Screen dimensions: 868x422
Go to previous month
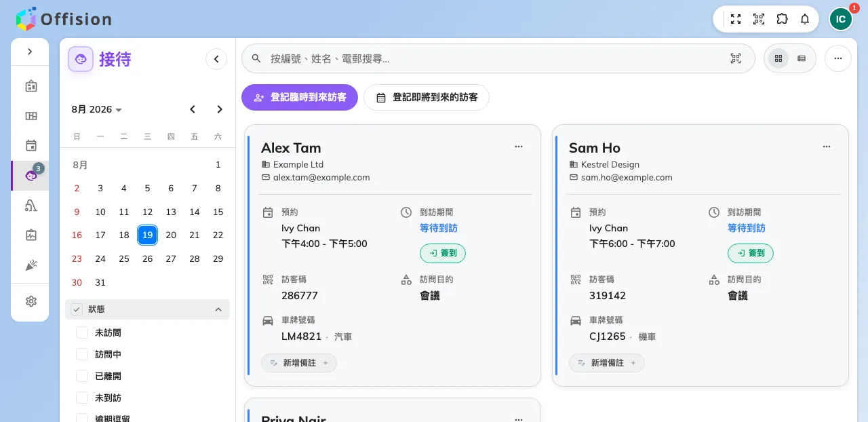[193, 109]
